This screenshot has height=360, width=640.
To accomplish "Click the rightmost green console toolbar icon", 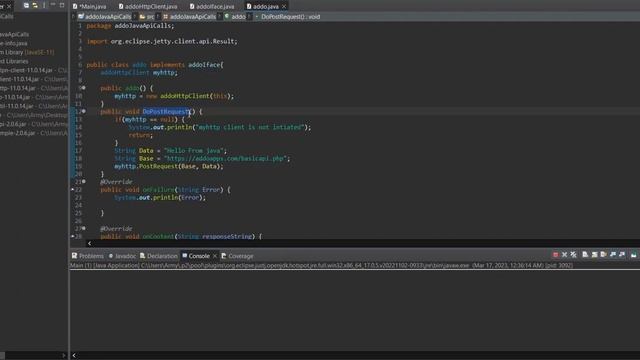I will pyautogui.click(x=633, y=255).
